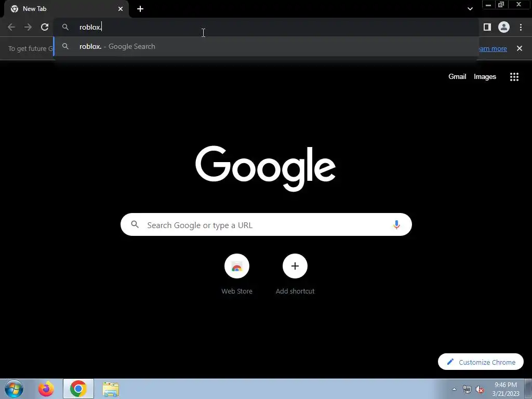
Task: Open the network tray icon
Action: 467,389
